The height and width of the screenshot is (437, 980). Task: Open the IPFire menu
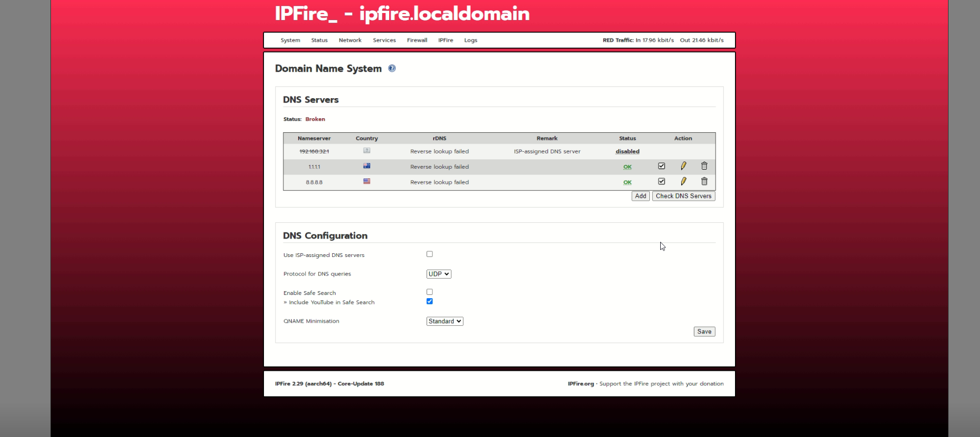pos(446,40)
